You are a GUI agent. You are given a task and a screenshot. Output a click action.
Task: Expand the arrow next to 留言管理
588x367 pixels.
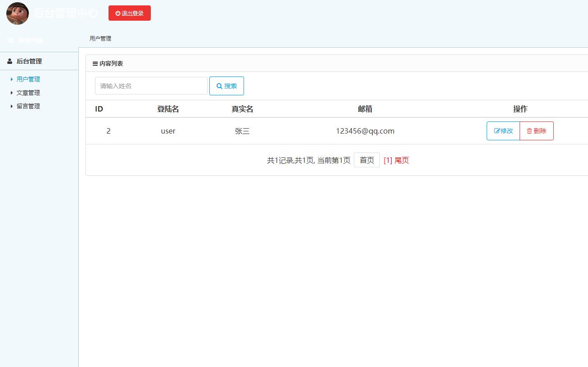coord(12,106)
